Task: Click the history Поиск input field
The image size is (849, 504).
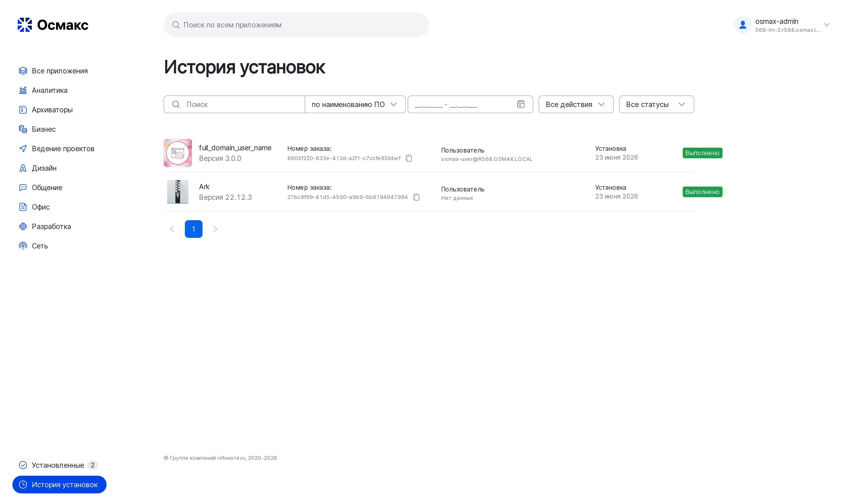Action: coord(234,104)
